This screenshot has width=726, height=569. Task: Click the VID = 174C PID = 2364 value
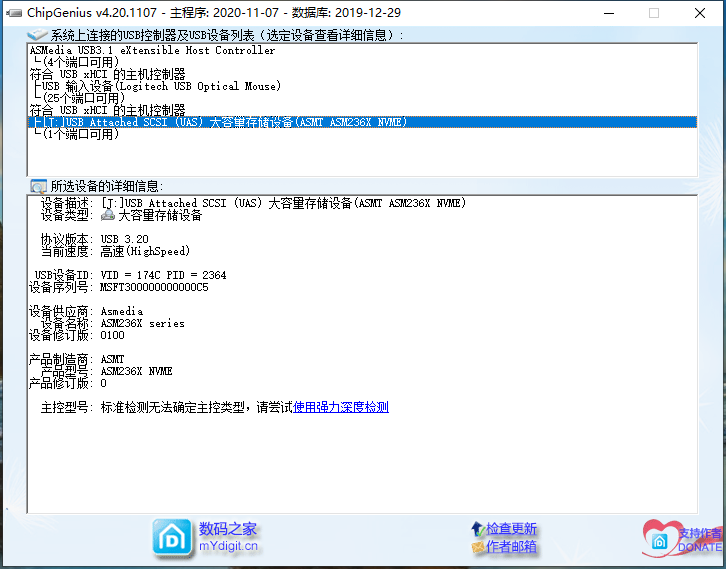tap(163, 275)
